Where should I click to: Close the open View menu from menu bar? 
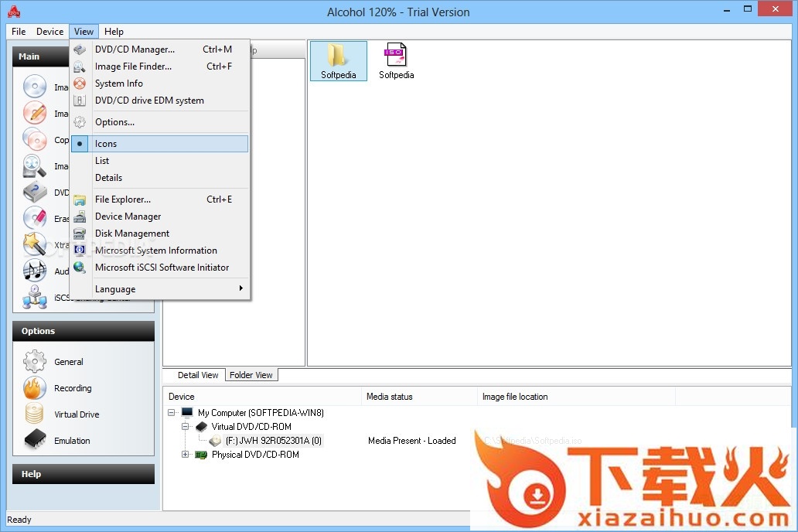[x=84, y=32]
